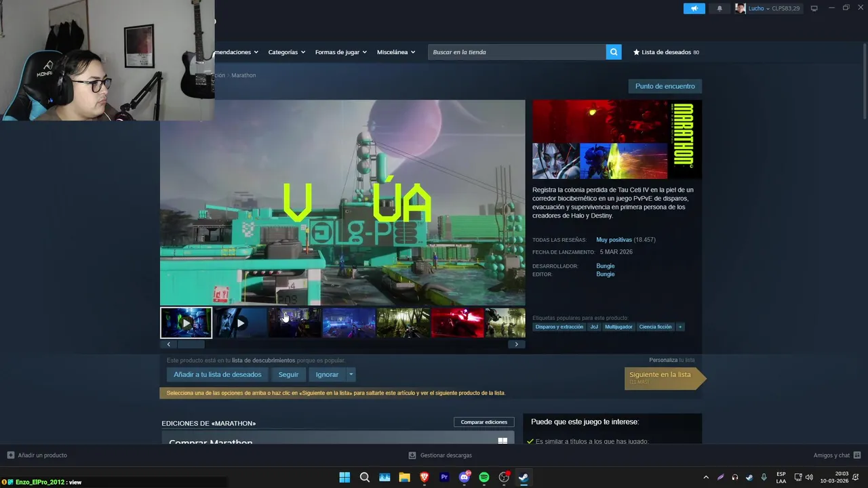This screenshot has width=868, height=488.
Task: Open the Windows notification center bell
Action: pos(856,477)
